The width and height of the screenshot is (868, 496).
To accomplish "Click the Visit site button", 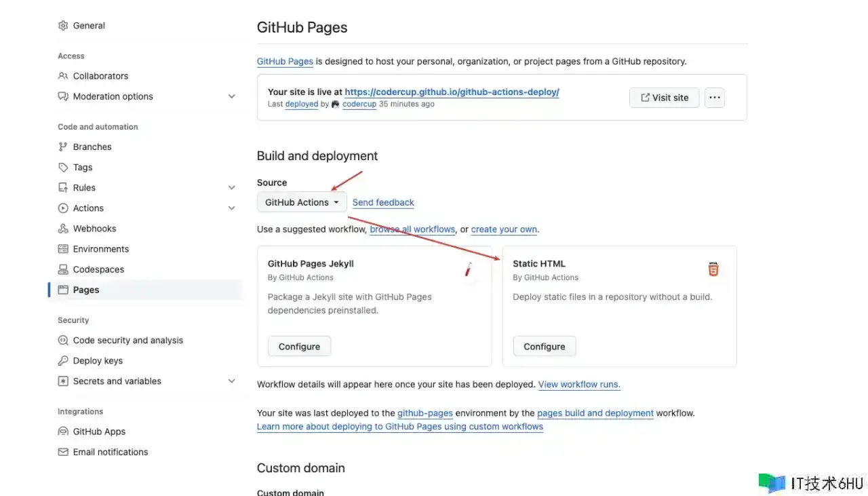I will tap(664, 98).
